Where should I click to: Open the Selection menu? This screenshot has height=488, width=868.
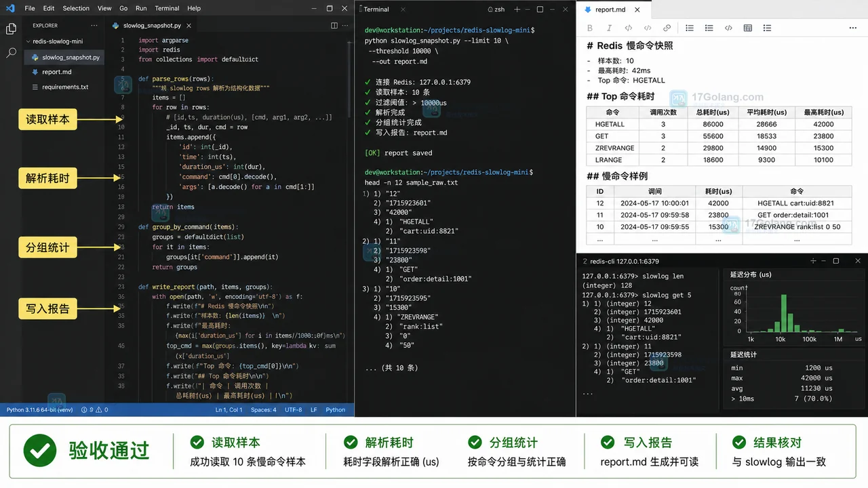point(76,8)
